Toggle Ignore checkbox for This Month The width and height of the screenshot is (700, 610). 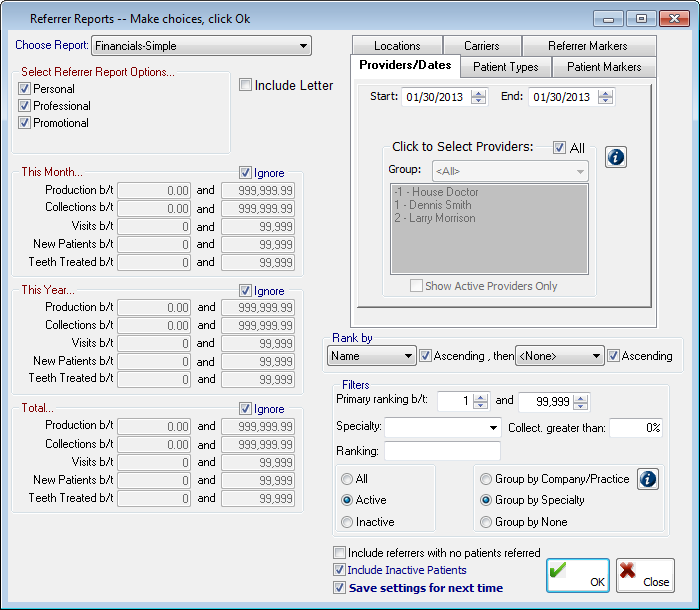pyautogui.click(x=246, y=173)
